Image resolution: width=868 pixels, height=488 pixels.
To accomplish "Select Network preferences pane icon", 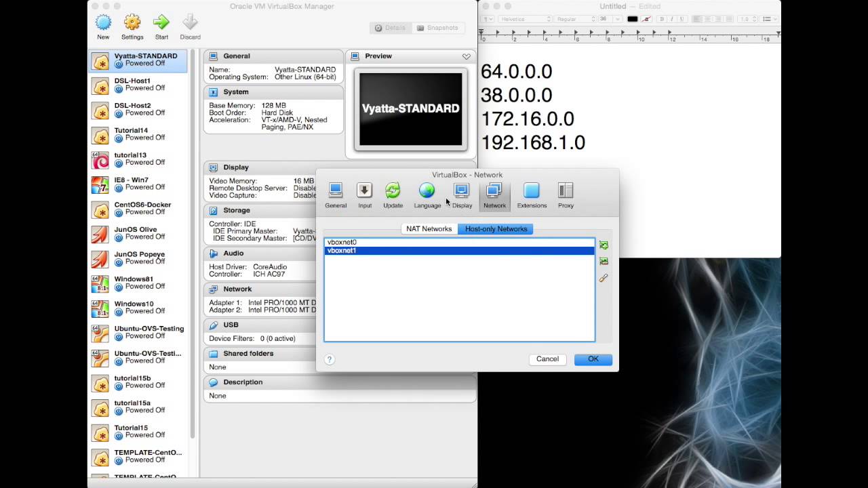I will click(494, 190).
